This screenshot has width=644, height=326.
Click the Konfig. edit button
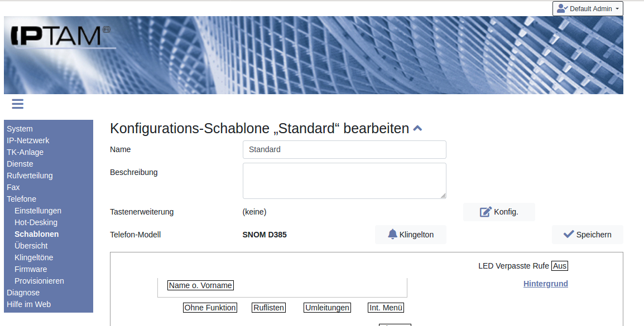click(x=499, y=212)
